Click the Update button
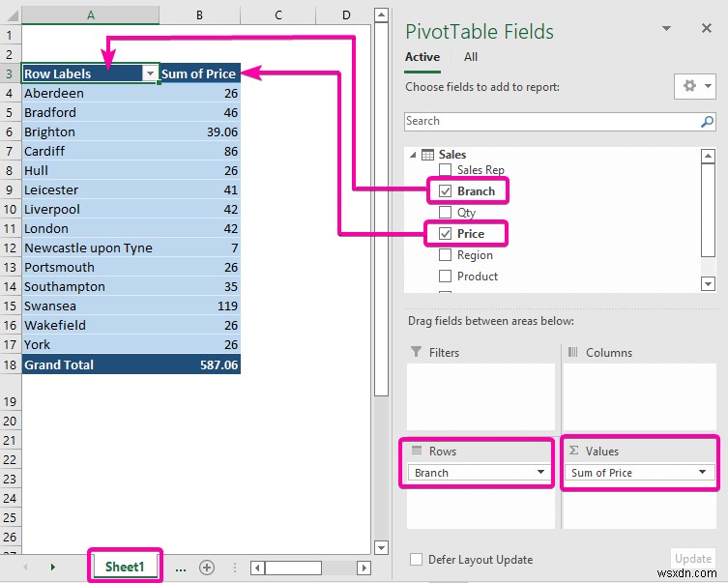This screenshot has height=583, width=728. point(693,559)
